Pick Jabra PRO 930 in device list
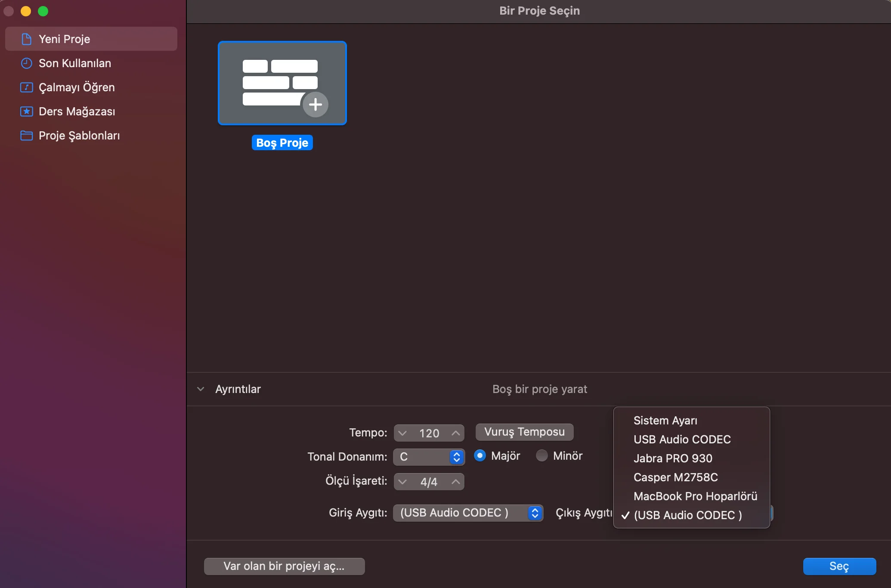891x588 pixels. click(673, 458)
